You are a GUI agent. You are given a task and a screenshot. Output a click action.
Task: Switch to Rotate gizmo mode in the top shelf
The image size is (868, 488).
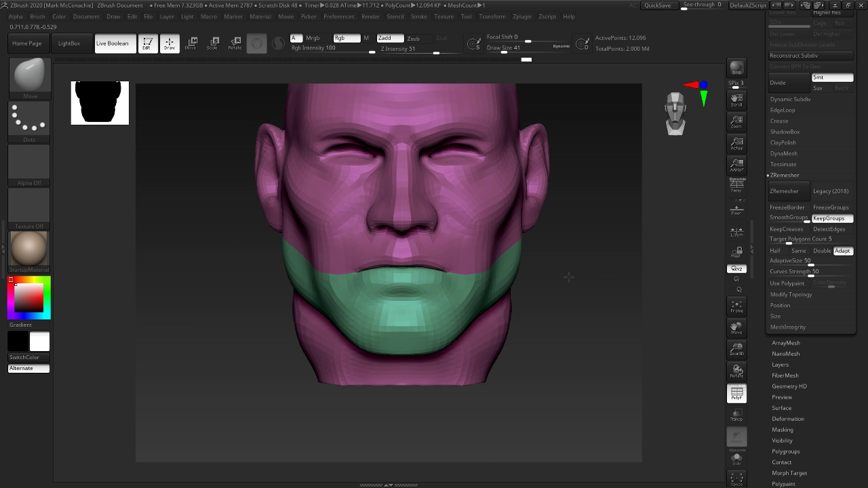(x=235, y=43)
